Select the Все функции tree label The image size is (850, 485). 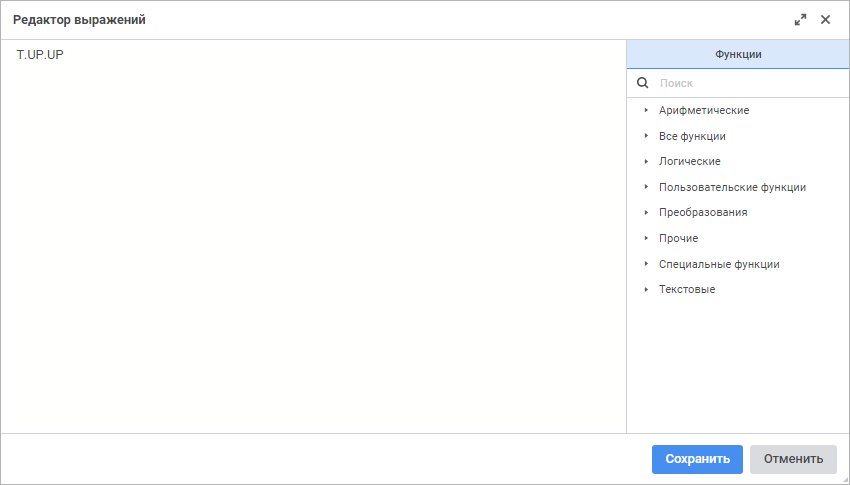coord(692,136)
